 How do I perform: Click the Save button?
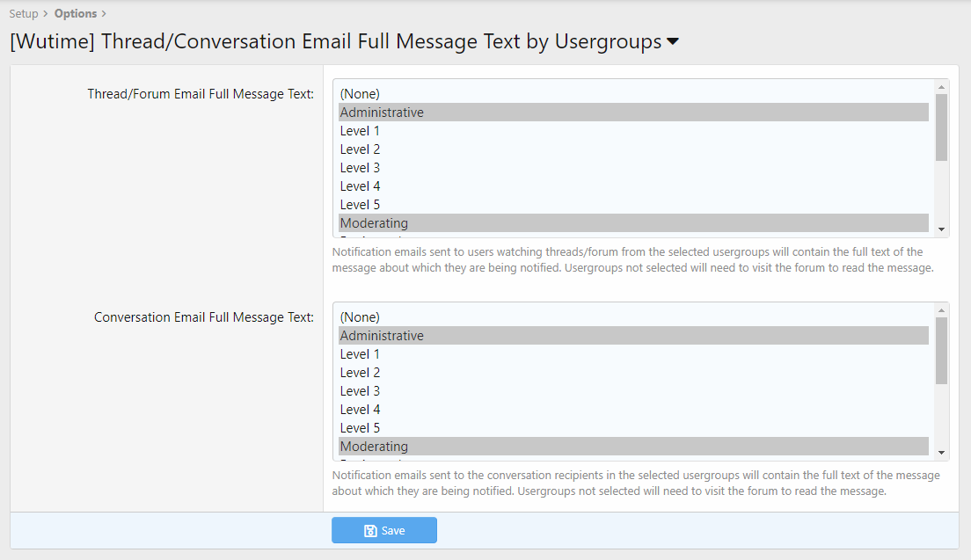(383, 530)
